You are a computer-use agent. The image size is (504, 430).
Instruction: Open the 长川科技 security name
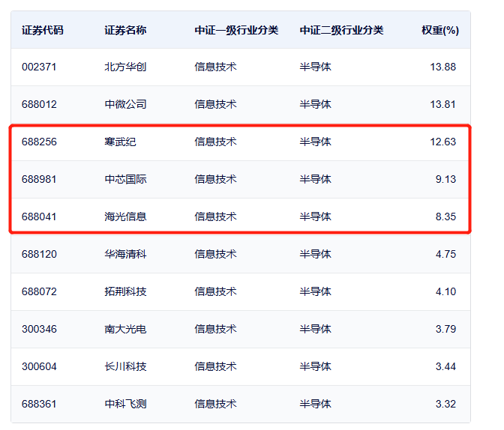pyautogui.click(x=125, y=366)
